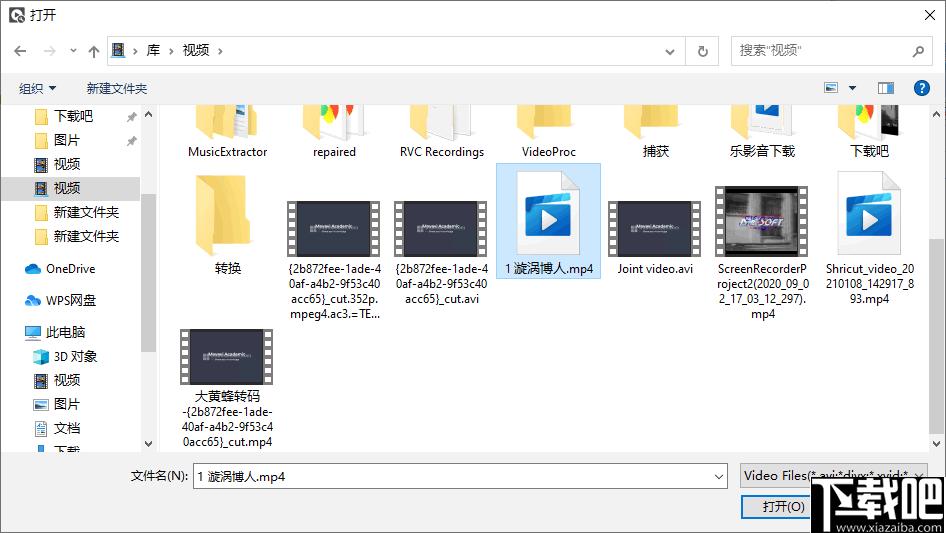Click 视频 in the address breadcrumb
This screenshot has height=533, width=946.
(x=196, y=50)
